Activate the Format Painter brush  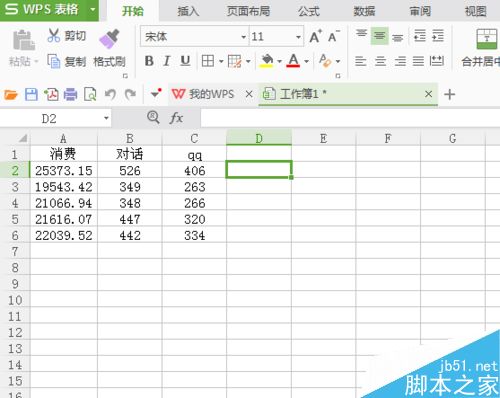(109, 39)
